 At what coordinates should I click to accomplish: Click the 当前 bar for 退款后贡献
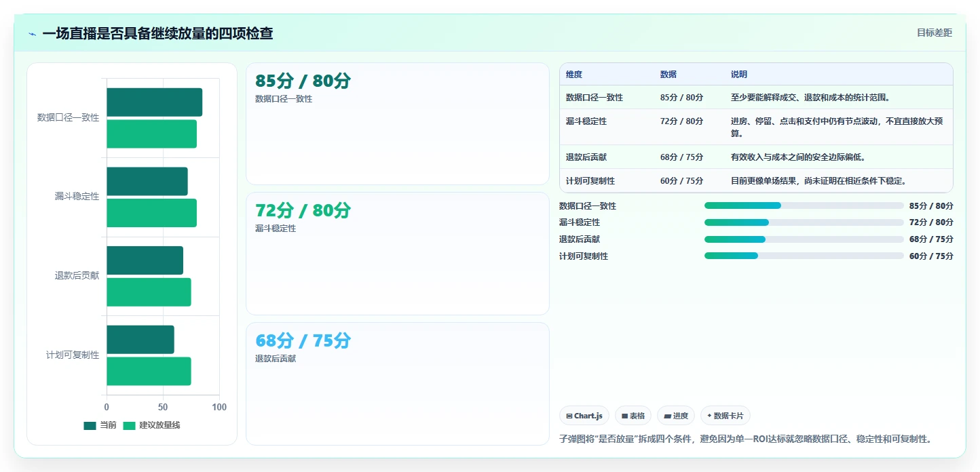(145, 260)
